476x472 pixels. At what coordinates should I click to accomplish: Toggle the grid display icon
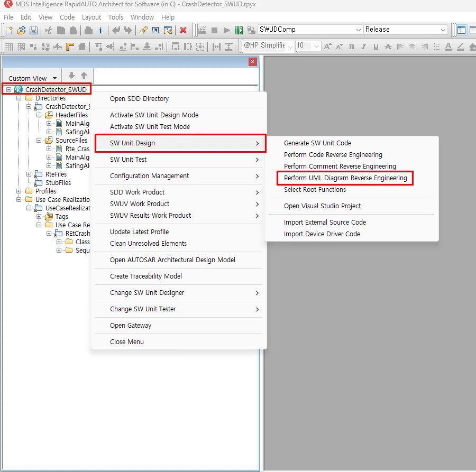pyautogui.click(x=9, y=47)
